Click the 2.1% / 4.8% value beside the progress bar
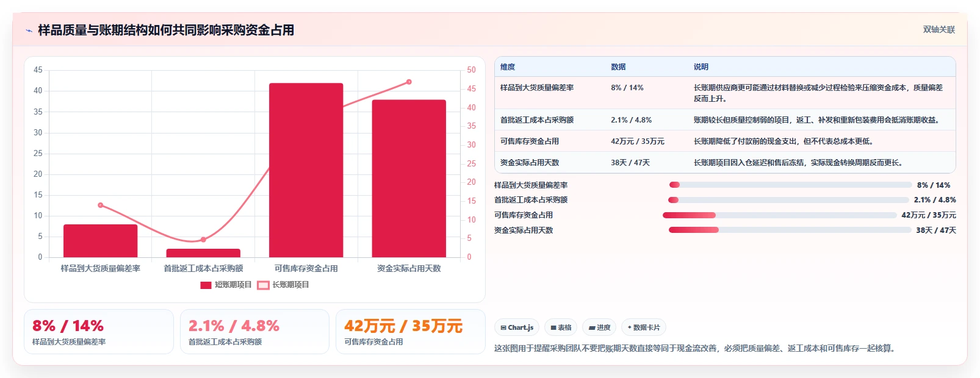Screen dimensions: 980x378 935,200
